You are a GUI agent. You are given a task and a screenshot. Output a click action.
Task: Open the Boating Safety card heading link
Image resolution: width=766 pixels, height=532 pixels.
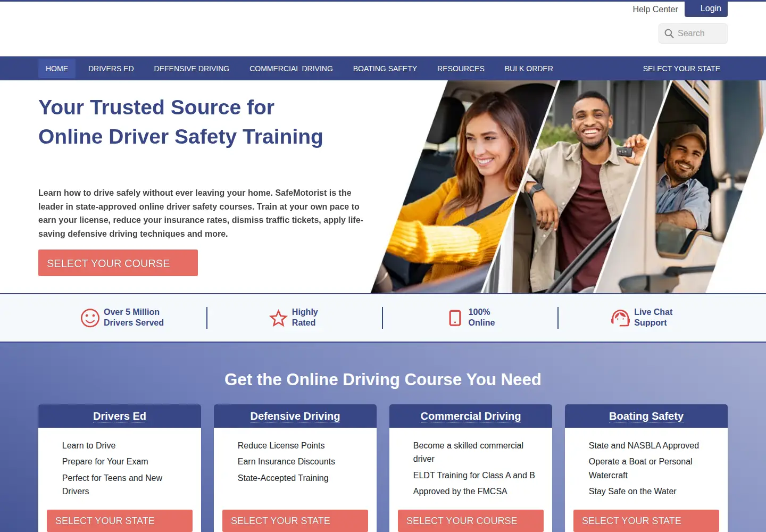(646, 416)
